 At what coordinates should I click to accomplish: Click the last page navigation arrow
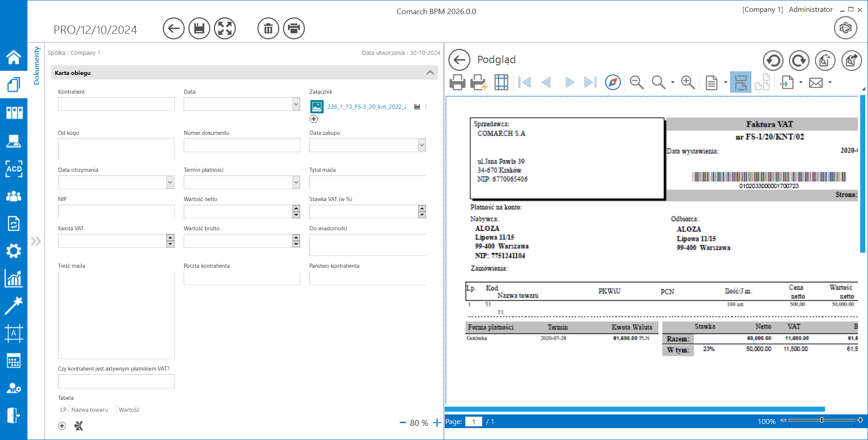[x=590, y=83]
